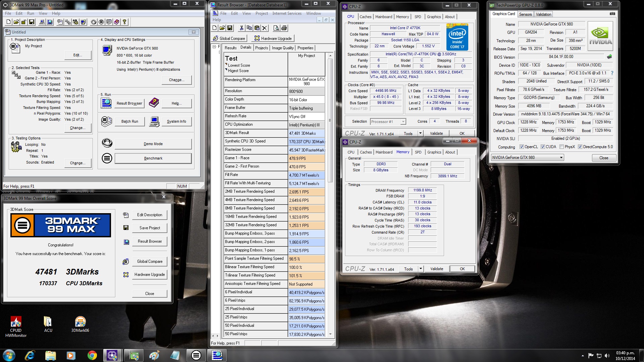644x362 pixels.
Task: Click Validate button in CPU-Z Memory window
Action: point(437,269)
